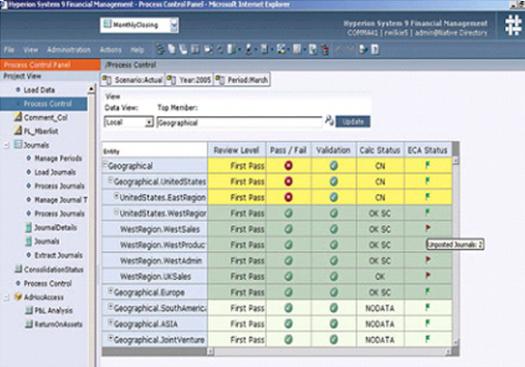Click Validation icon in Geographical row

pos(333,165)
